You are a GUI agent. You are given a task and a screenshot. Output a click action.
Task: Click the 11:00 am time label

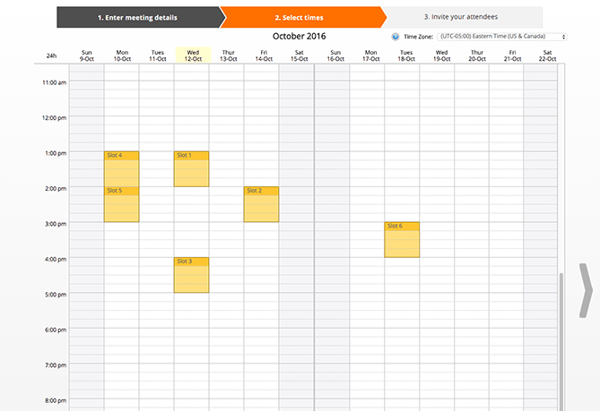point(54,82)
